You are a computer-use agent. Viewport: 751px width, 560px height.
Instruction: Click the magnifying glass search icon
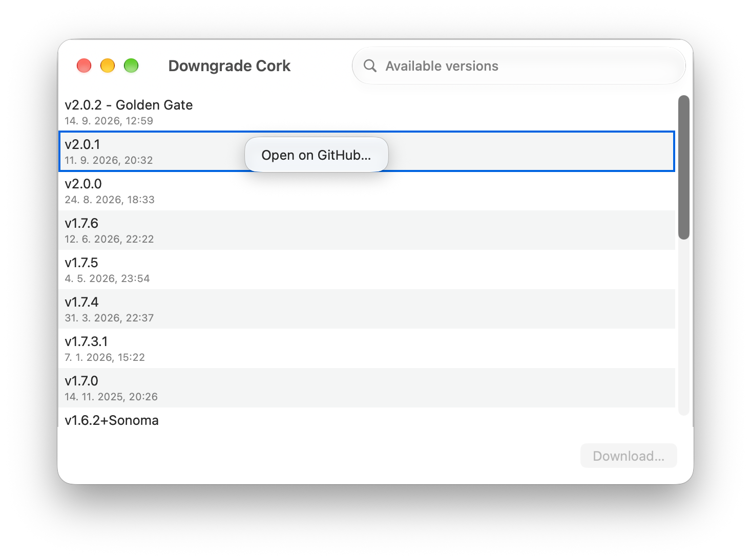click(370, 66)
